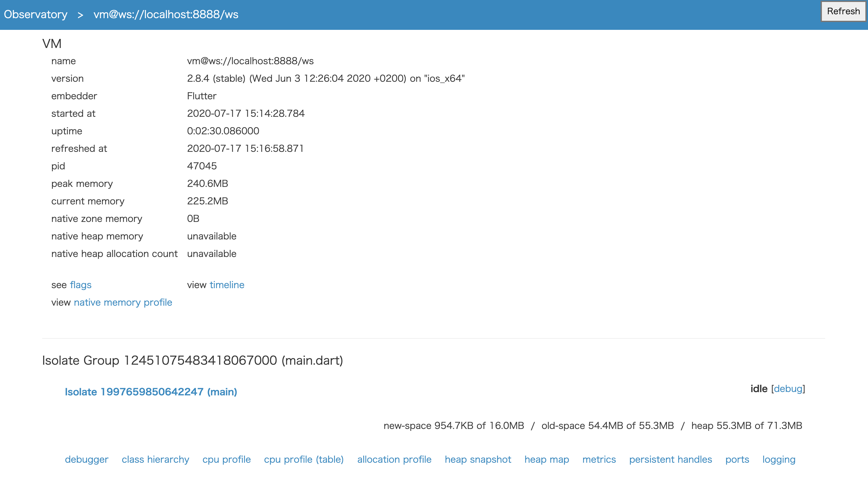The height and width of the screenshot is (477, 868).
Task: Open heap snapshot page
Action: click(478, 459)
